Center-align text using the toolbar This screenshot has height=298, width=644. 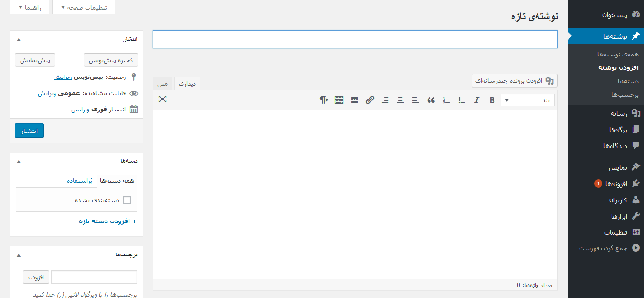400,100
